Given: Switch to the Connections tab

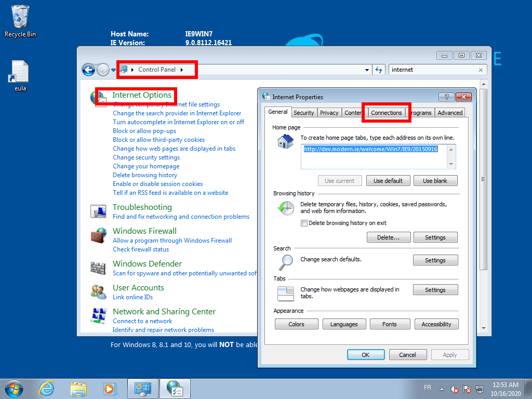Looking at the screenshot, I should (x=386, y=112).
